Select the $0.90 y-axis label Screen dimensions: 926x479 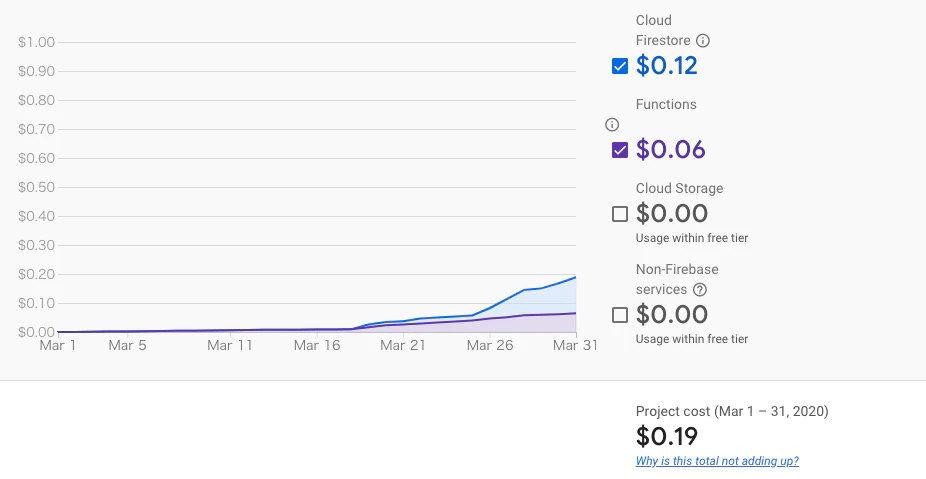click(x=36, y=71)
